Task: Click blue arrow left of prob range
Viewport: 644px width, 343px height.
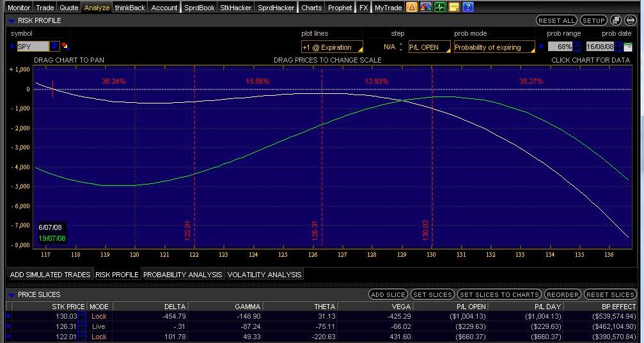Action: (542, 47)
